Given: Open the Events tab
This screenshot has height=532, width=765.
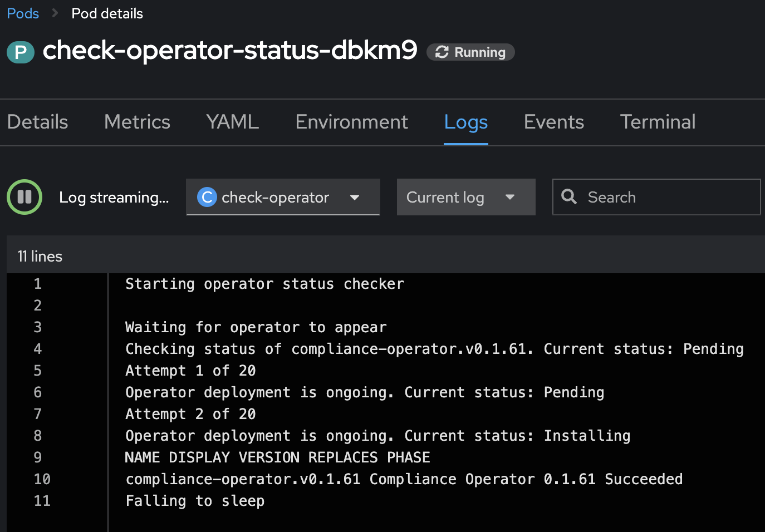Looking at the screenshot, I should tap(553, 122).
